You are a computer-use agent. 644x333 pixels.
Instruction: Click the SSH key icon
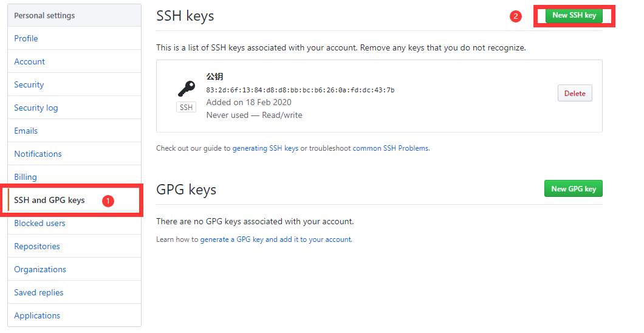tap(187, 89)
